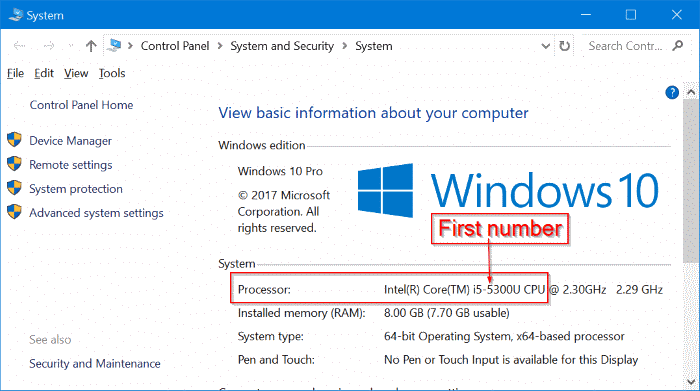The width and height of the screenshot is (700, 391).
Task: Open the Tools menu
Action: (112, 73)
